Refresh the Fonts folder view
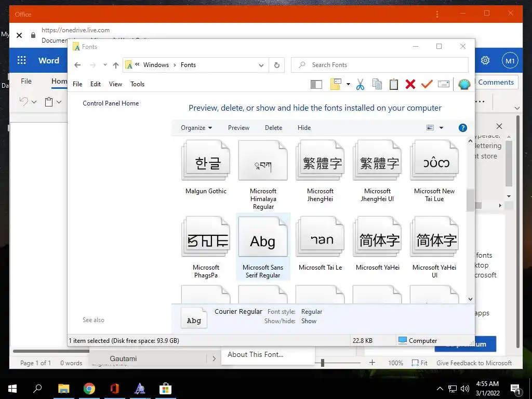This screenshot has height=399, width=532. pyautogui.click(x=277, y=65)
